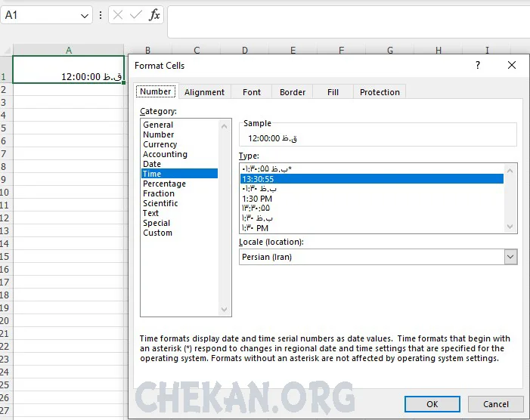
Task: Select row 5 header
Action: pyautogui.click(x=6, y=128)
